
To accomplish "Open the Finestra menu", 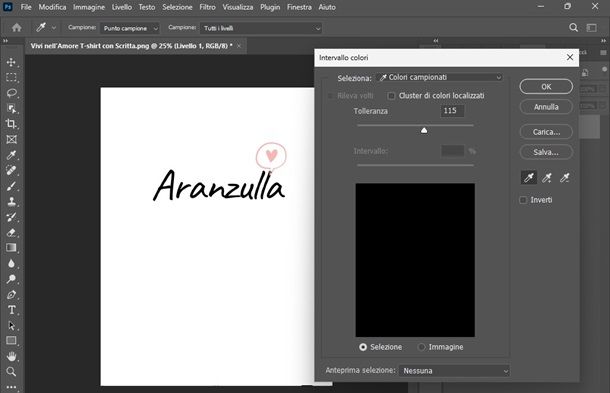I will (x=299, y=7).
